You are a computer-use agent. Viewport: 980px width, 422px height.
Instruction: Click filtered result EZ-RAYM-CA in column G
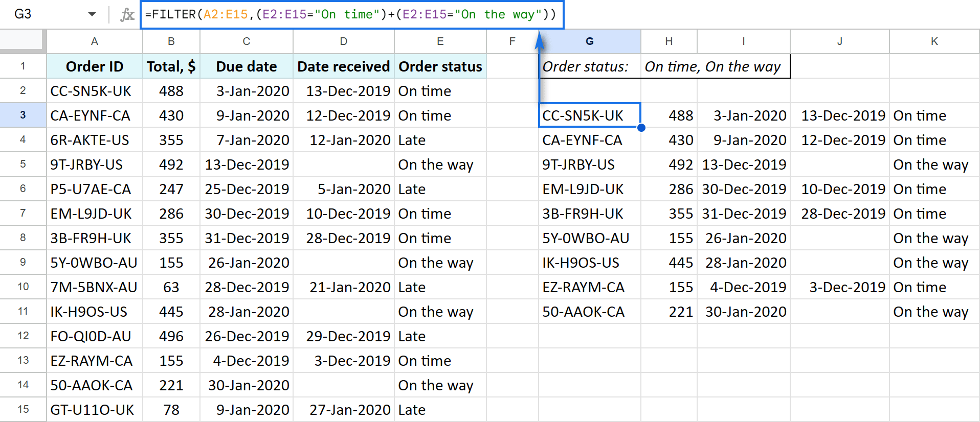pos(589,287)
